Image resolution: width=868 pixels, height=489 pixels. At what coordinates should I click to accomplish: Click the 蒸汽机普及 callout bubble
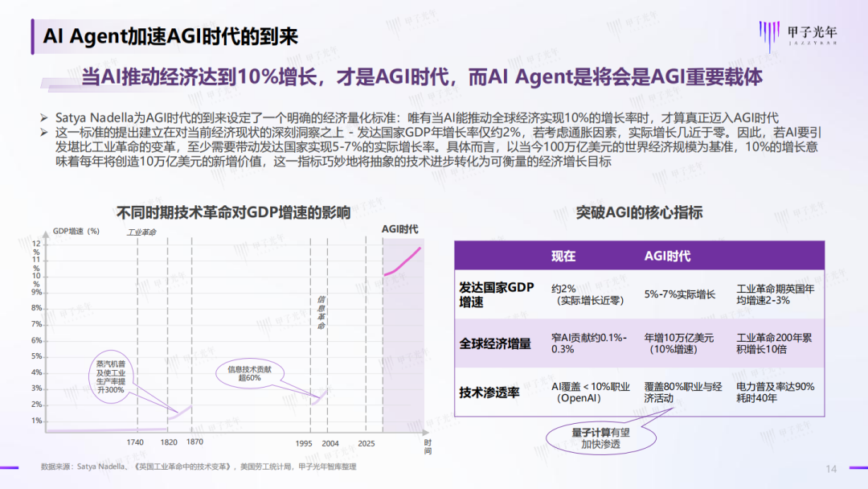coord(111,376)
